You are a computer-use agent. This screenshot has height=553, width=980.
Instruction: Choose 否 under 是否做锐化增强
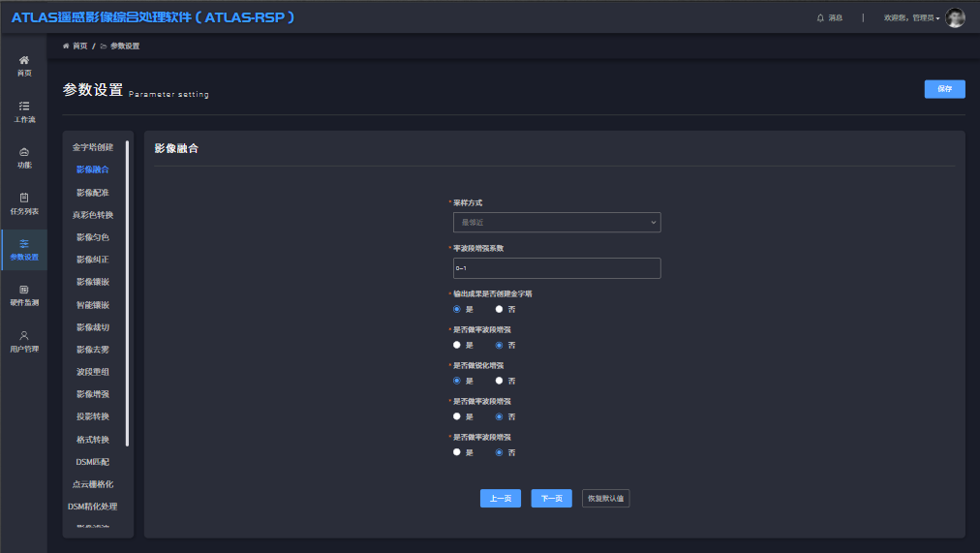pos(499,381)
